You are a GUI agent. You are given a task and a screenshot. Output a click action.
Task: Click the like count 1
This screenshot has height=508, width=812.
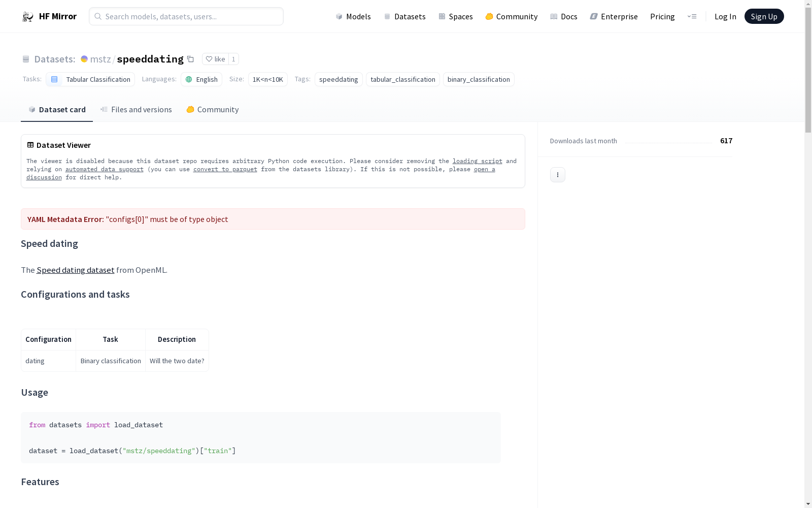click(233, 59)
